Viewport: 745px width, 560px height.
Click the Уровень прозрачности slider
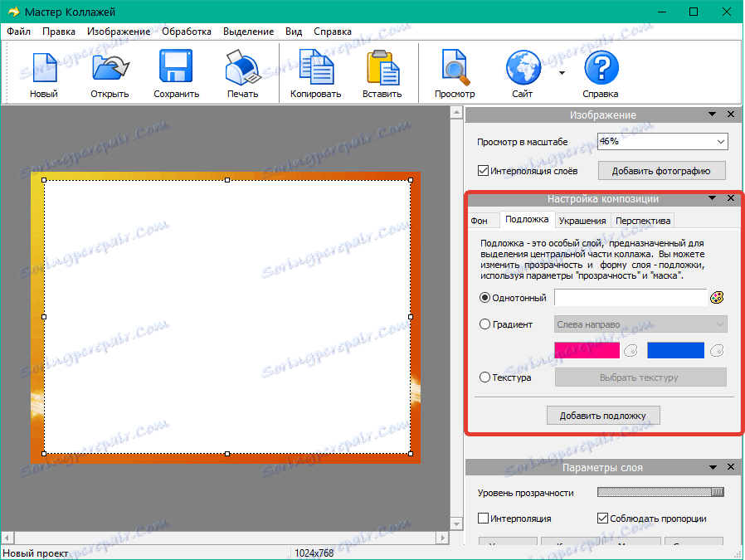tap(660, 492)
